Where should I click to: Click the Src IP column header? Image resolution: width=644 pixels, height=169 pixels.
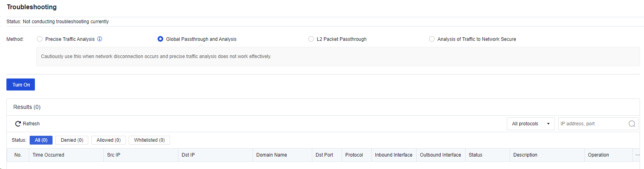click(113, 155)
